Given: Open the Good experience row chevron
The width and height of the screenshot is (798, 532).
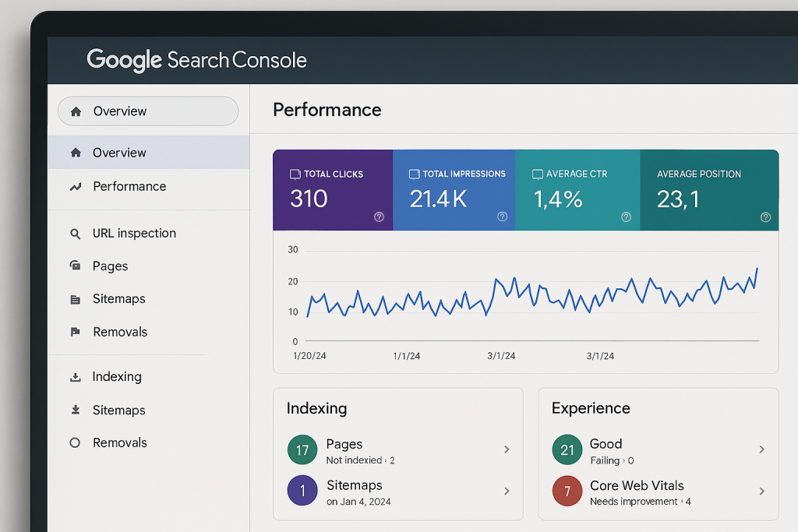Looking at the screenshot, I should click(761, 449).
